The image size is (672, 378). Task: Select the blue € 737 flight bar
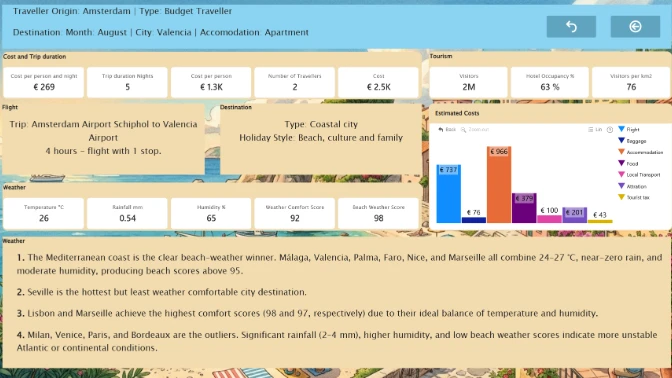[x=448, y=194]
